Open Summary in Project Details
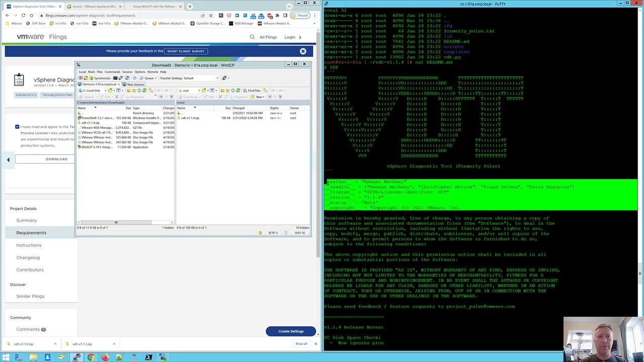Screen dimensions: 644x362 click(27, 220)
